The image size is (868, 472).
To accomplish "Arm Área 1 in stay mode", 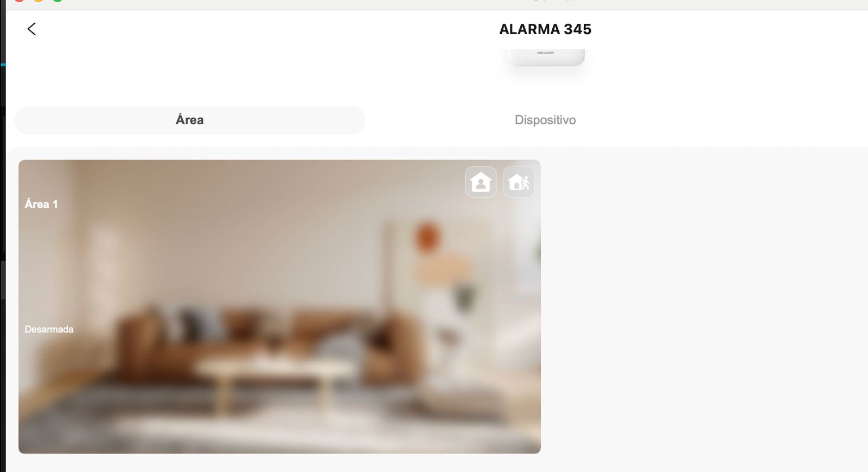I will point(481,182).
